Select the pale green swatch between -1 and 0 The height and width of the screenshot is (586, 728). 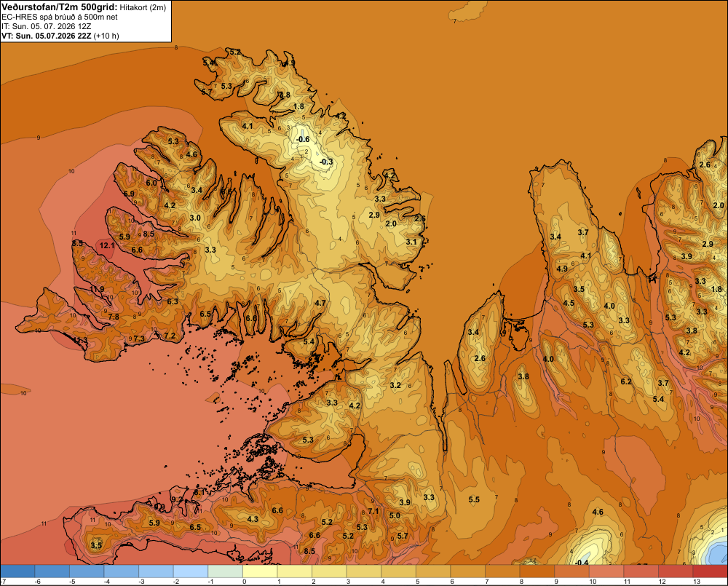coord(225,571)
